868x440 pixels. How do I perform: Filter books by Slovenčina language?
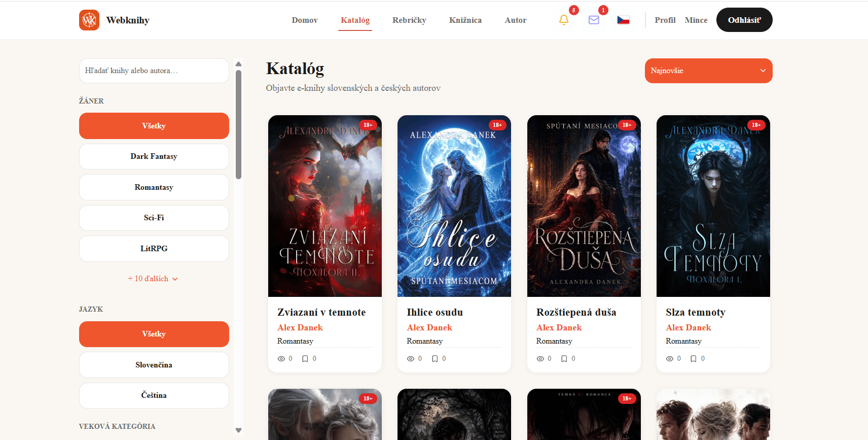[154, 365]
